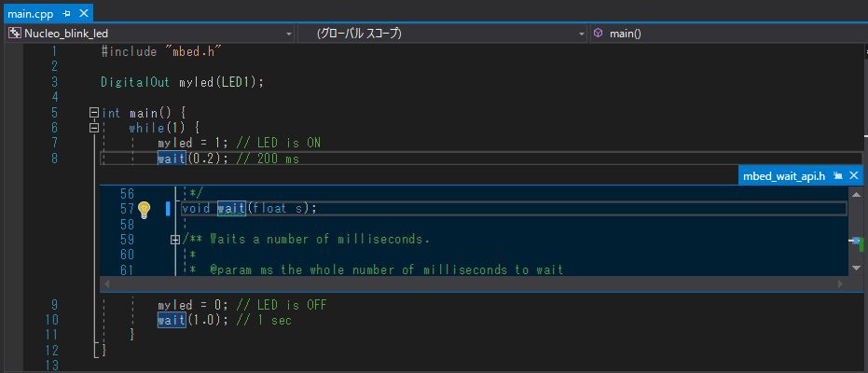868x373 pixels.
Task: Open the global scope dropdown
Action: point(442,34)
